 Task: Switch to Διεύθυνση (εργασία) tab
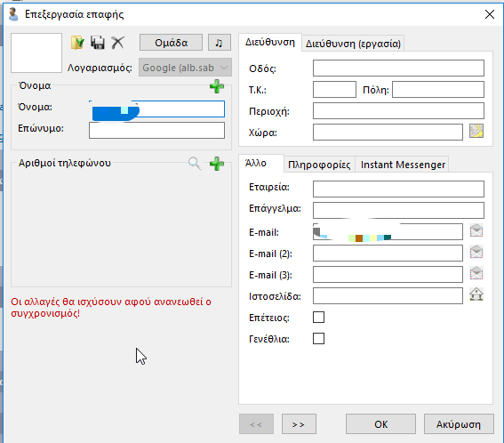(x=353, y=44)
